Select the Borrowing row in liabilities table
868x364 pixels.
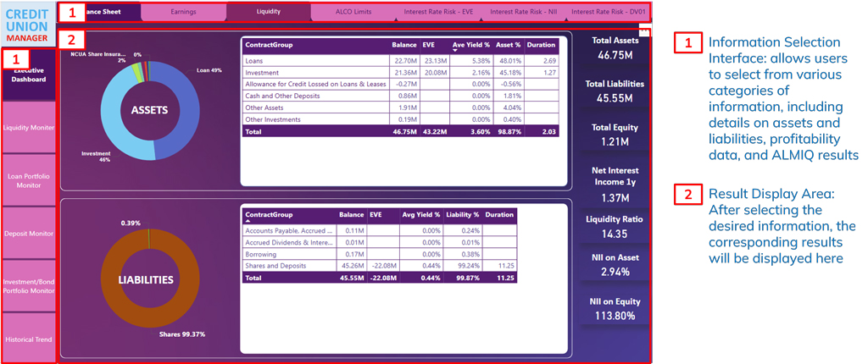click(x=379, y=254)
